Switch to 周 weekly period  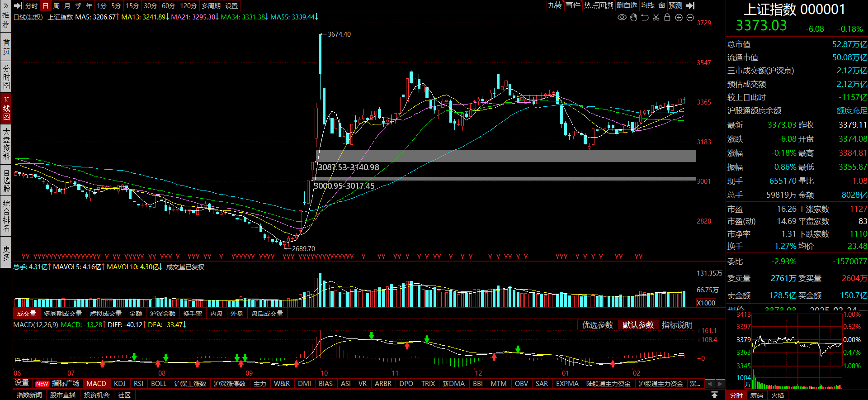click(x=57, y=5)
